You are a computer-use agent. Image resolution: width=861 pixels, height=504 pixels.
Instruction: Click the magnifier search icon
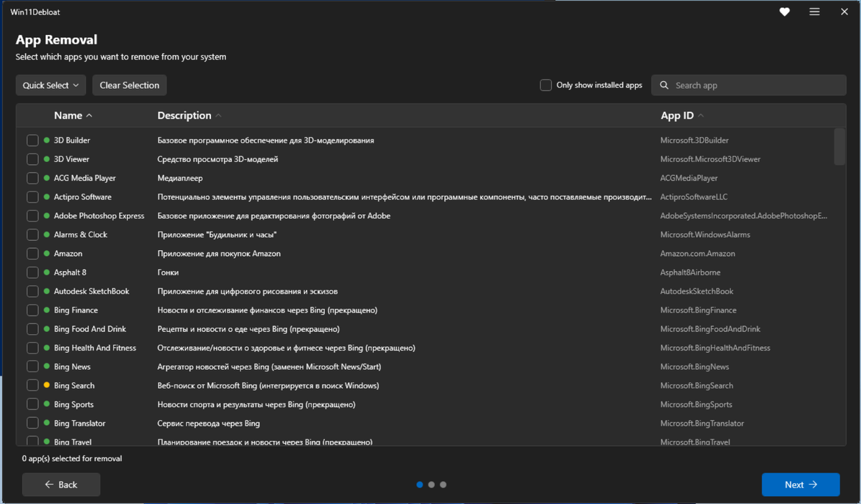tap(664, 85)
